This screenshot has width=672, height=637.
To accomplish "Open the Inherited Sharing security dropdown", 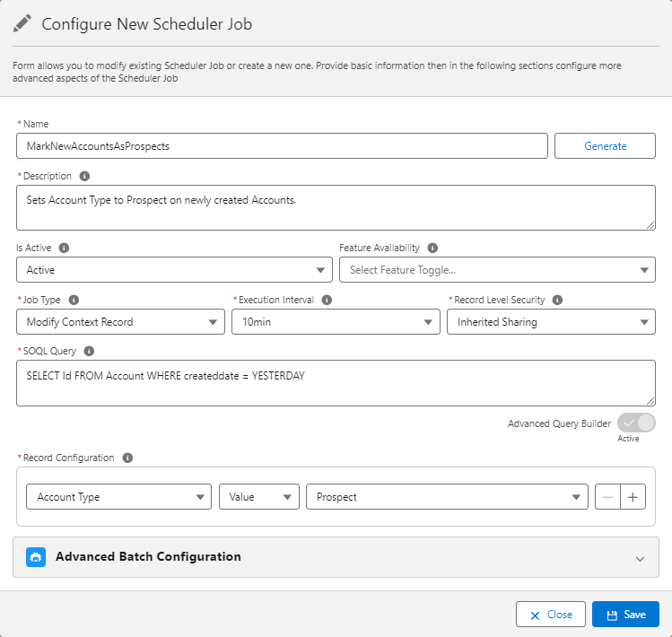I will pyautogui.click(x=551, y=321).
